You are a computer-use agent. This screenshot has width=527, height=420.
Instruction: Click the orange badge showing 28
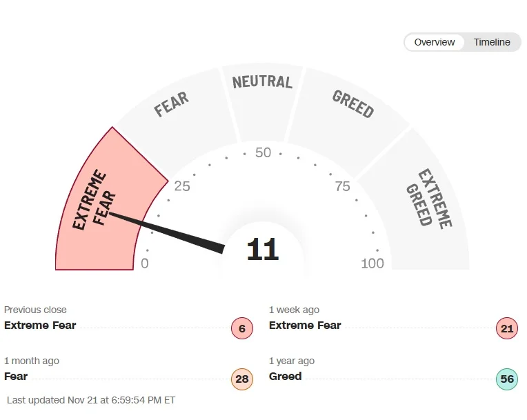coord(242,379)
